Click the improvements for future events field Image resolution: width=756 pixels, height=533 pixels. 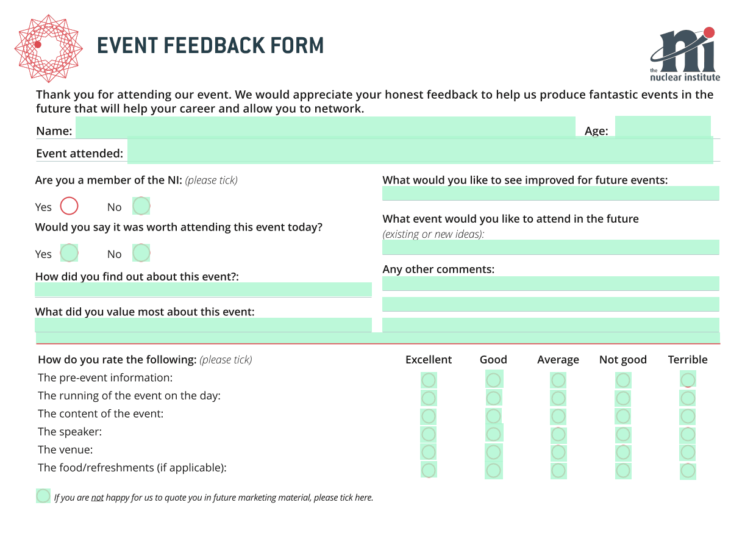pos(551,193)
